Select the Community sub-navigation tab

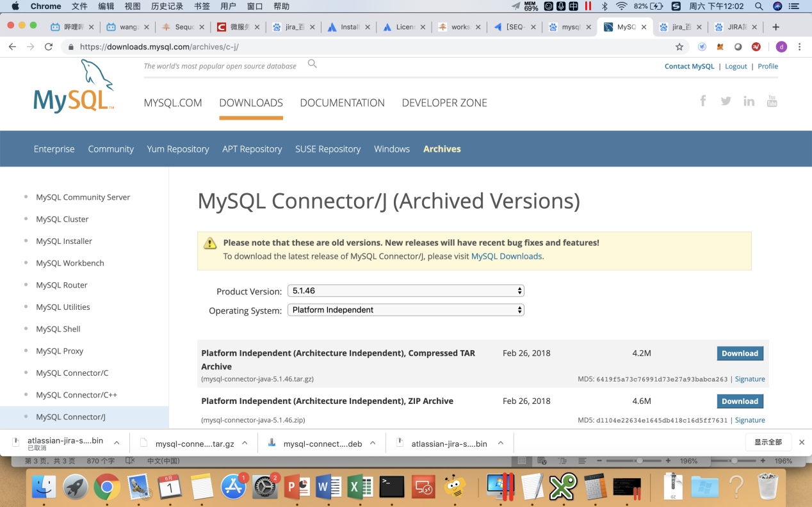click(111, 149)
